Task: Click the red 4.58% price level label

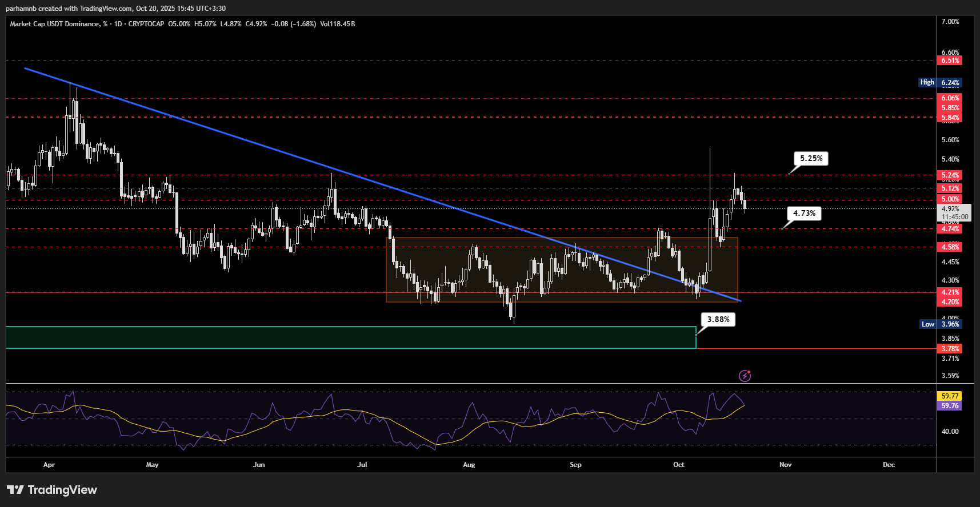Action: pos(950,247)
